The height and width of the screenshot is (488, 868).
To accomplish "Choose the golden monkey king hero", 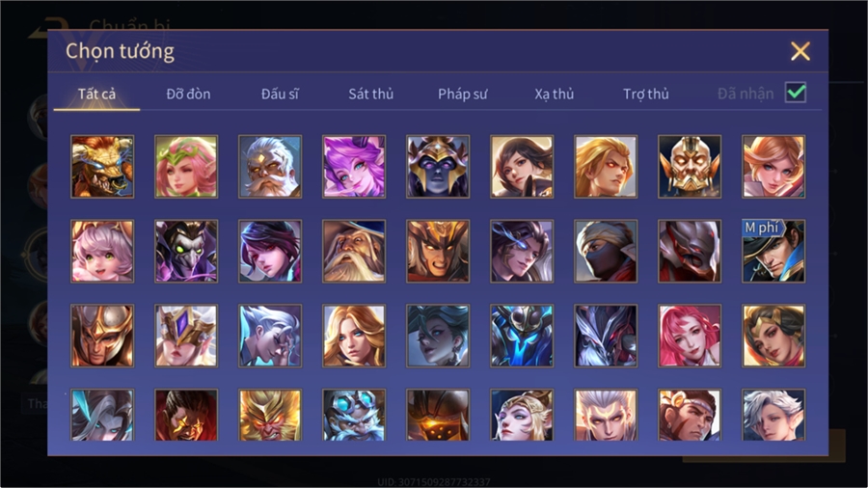I will [270, 415].
